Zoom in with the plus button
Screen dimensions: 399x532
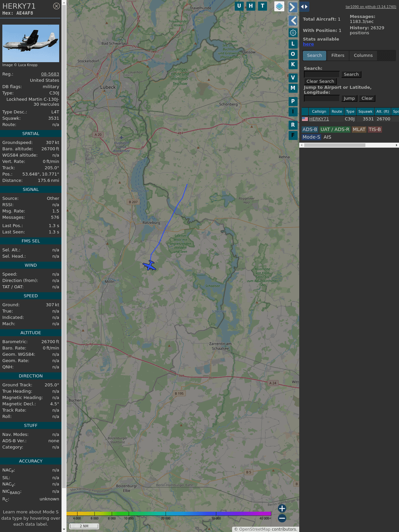282,508
